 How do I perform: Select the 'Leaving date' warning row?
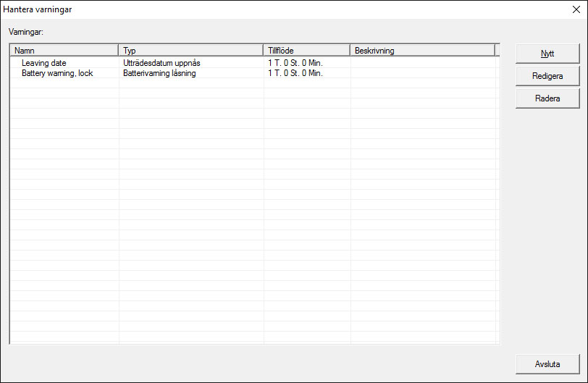[44, 63]
